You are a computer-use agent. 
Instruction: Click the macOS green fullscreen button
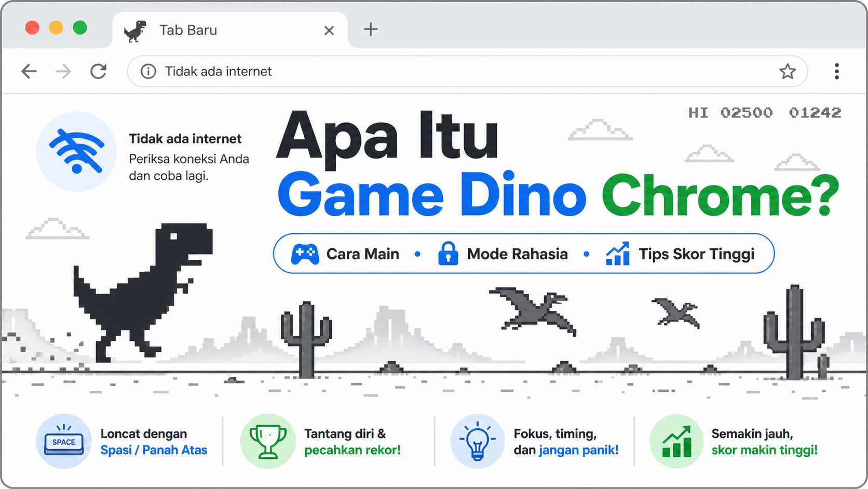[x=80, y=28]
